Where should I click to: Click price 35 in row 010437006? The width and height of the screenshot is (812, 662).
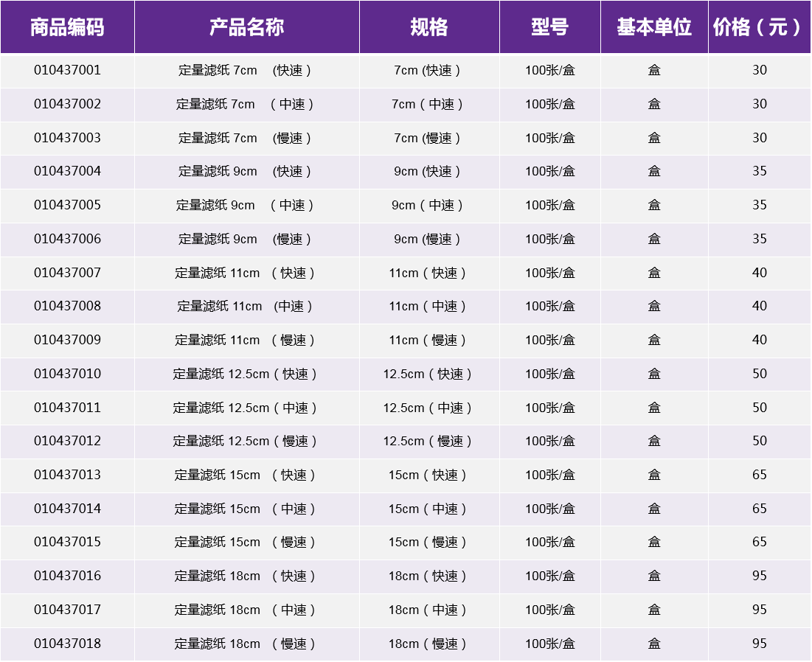(x=759, y=239)
